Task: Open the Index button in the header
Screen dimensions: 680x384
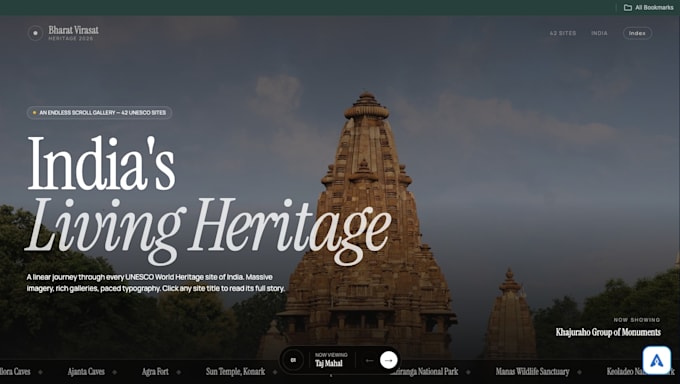Action: [x=637, y=33]
